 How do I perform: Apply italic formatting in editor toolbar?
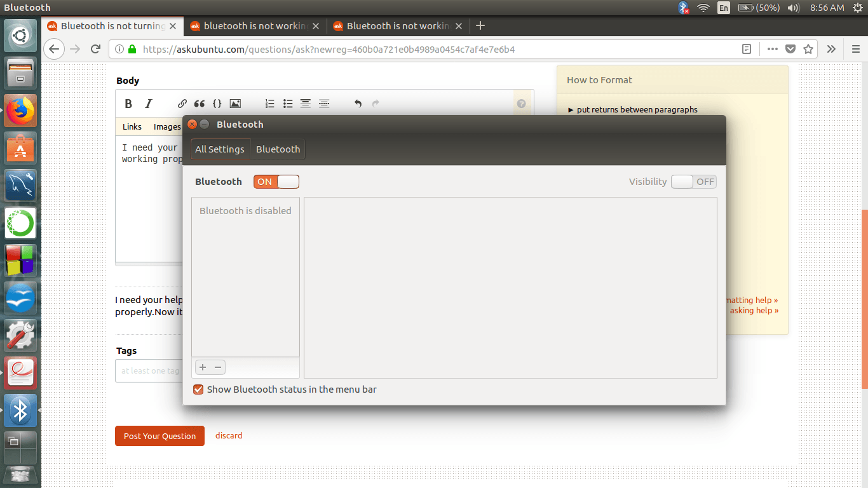pyautogui.click(x=149, y=104)
